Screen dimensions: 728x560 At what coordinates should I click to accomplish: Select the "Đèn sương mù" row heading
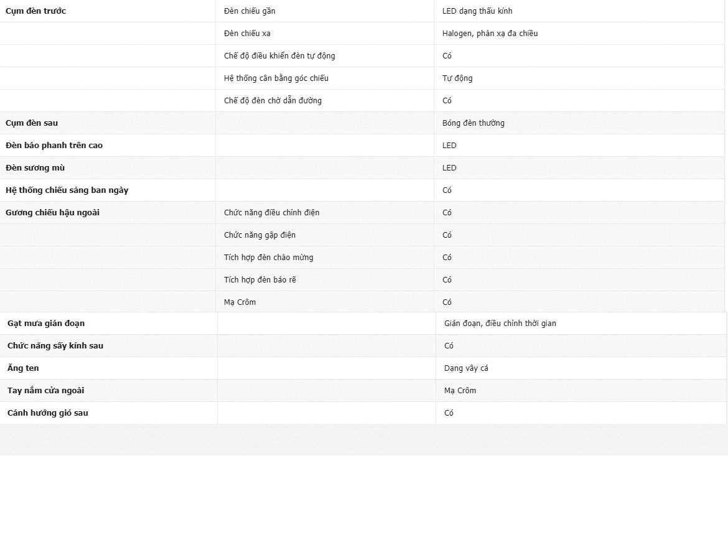[35, 168]
